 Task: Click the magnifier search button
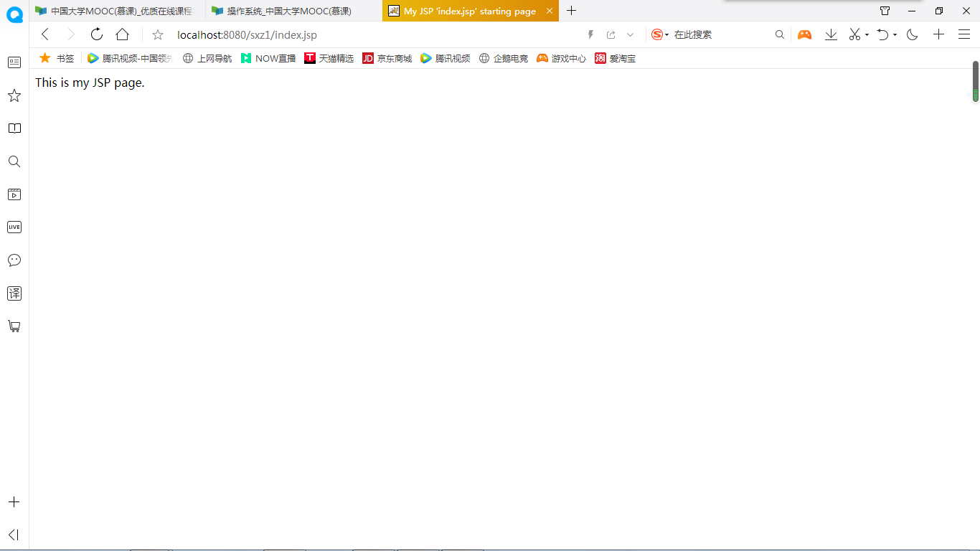point(780,34)
